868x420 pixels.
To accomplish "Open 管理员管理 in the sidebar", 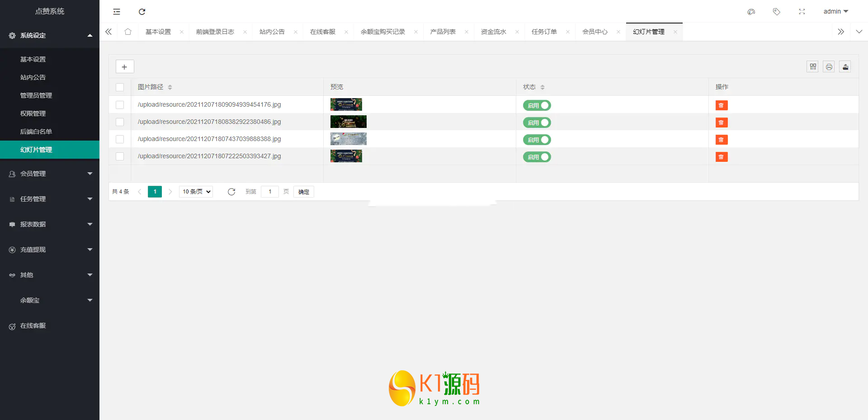I will point(50,95).
